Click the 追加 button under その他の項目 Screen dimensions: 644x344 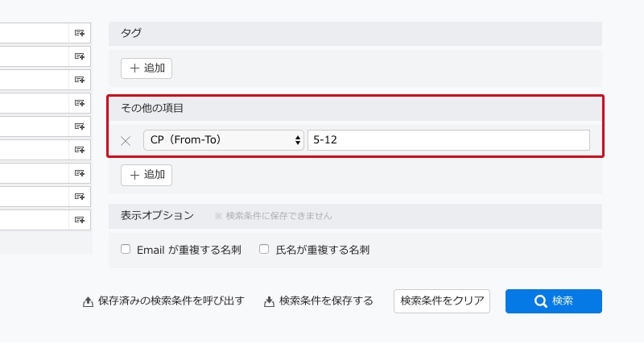click(x=147, y=175)
